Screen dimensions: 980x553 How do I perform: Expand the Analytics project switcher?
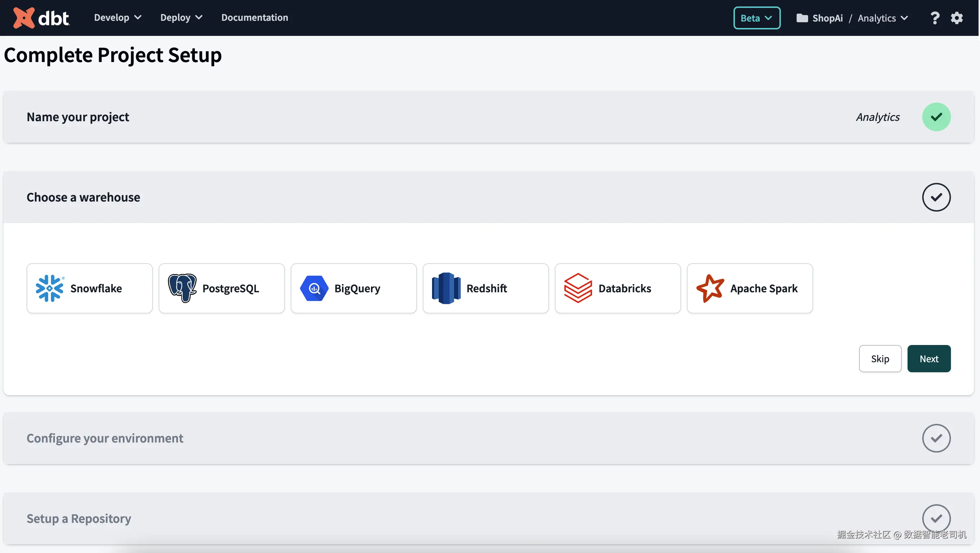[883, 18]
